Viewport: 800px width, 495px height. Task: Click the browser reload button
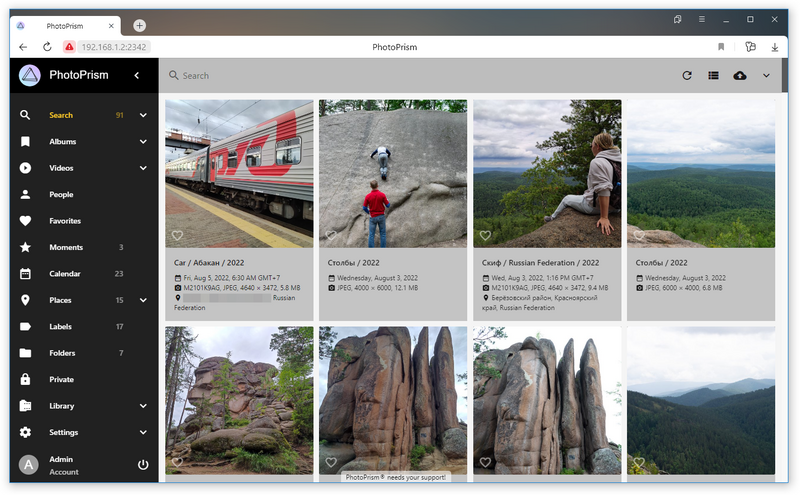click(47, 47)
